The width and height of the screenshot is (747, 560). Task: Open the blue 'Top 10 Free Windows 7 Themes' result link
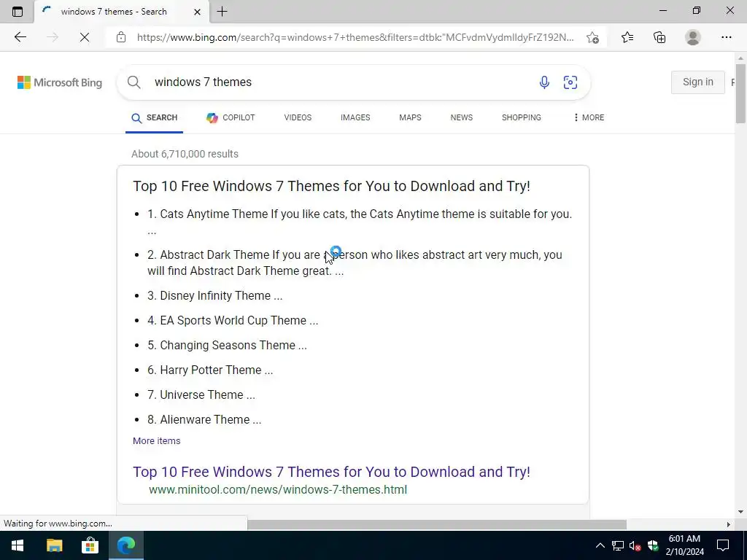click(x=331, y=472)
